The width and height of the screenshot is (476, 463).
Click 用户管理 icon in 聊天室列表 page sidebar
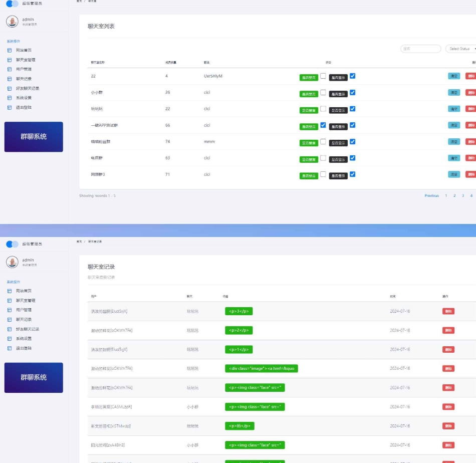tap(9, 70)
